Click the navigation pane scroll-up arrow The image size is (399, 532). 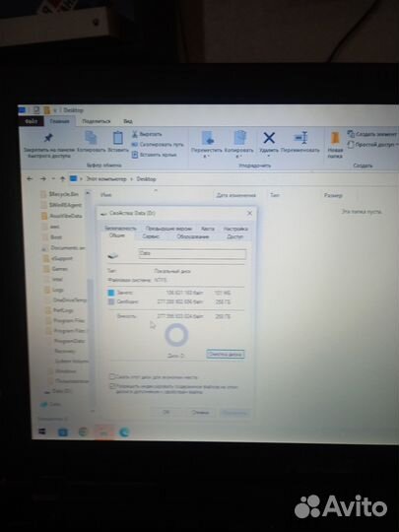[88, 193]
